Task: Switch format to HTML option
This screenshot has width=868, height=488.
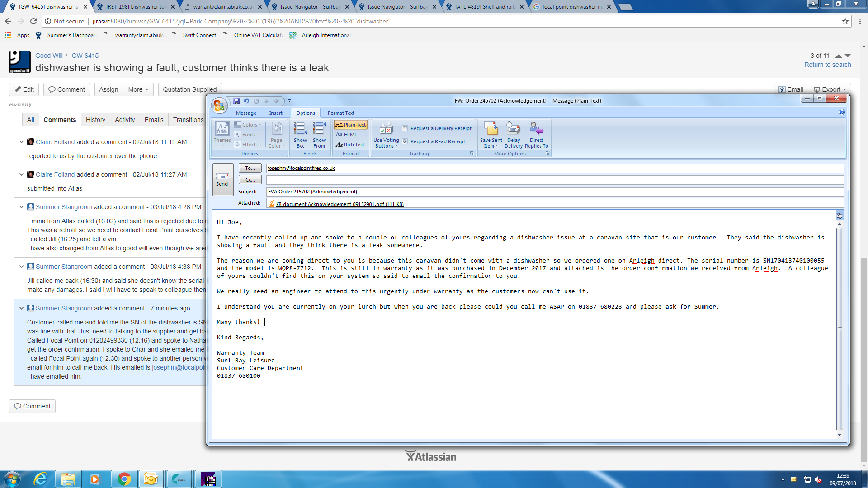Action: pyautogui.click(x=347, y=135)
